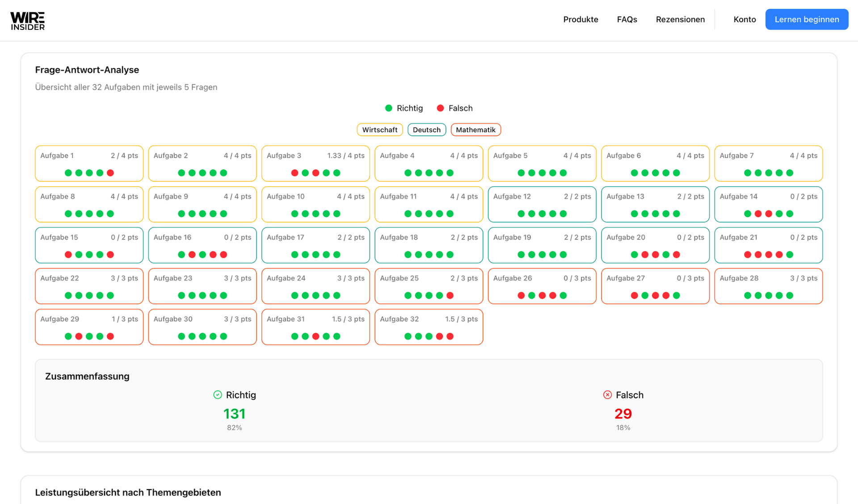Click the first red dot in Aufgabe 15

[x=68, y=255]
